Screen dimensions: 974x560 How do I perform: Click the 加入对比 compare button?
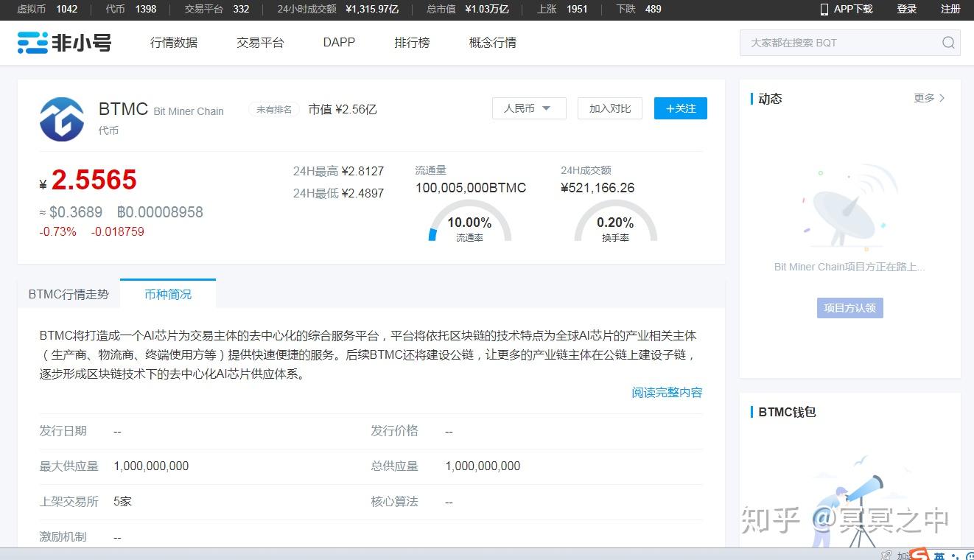click(609, 108)
